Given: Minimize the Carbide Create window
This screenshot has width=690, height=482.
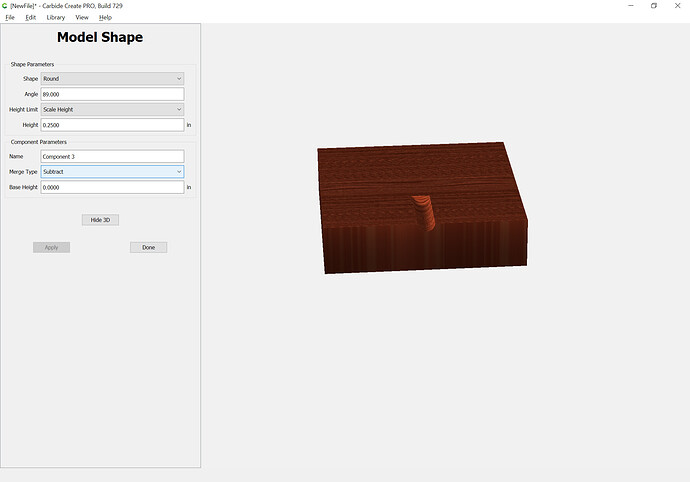Looking at the screenshot, I should pyautogui.click(x=625, y=6).
